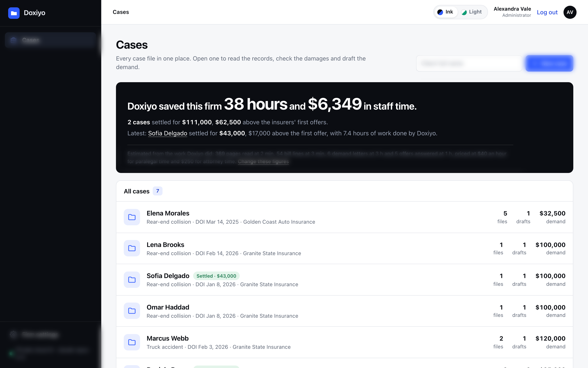Screen dimensions: 588x368
Task: Open the Sofia Delgado case row name
Action: pos(168,276)
